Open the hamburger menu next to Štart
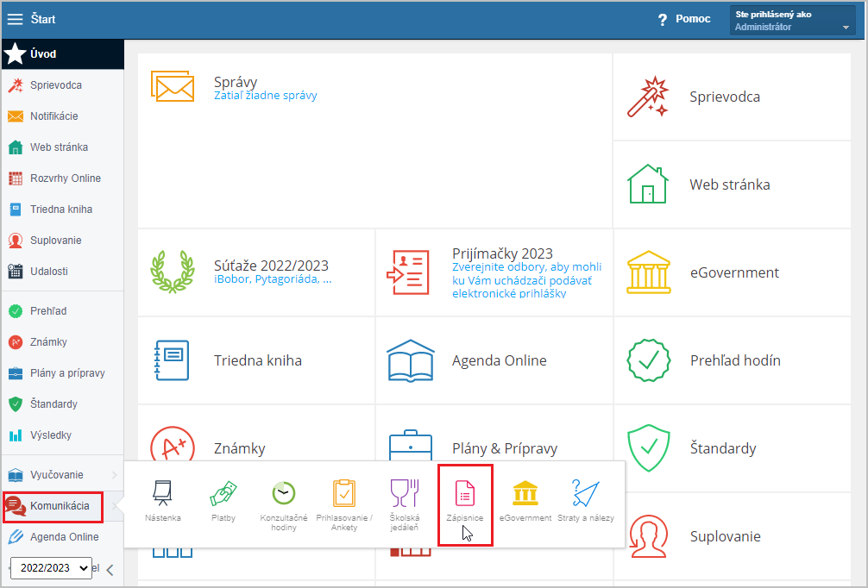 (16, 19)
